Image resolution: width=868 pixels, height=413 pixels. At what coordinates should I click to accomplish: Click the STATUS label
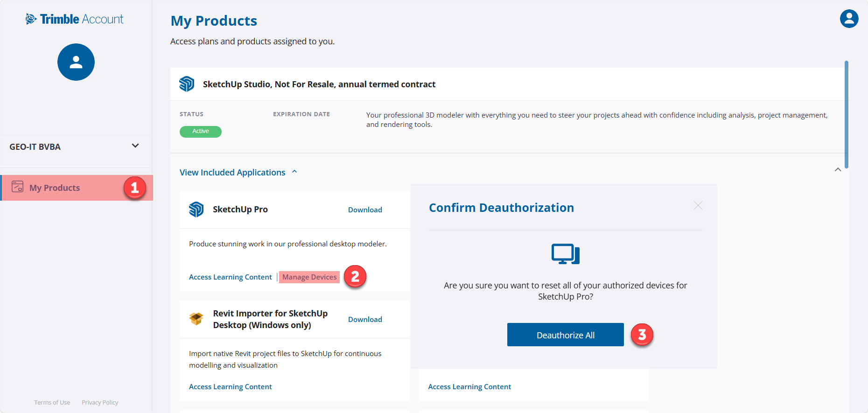point(191,114)
